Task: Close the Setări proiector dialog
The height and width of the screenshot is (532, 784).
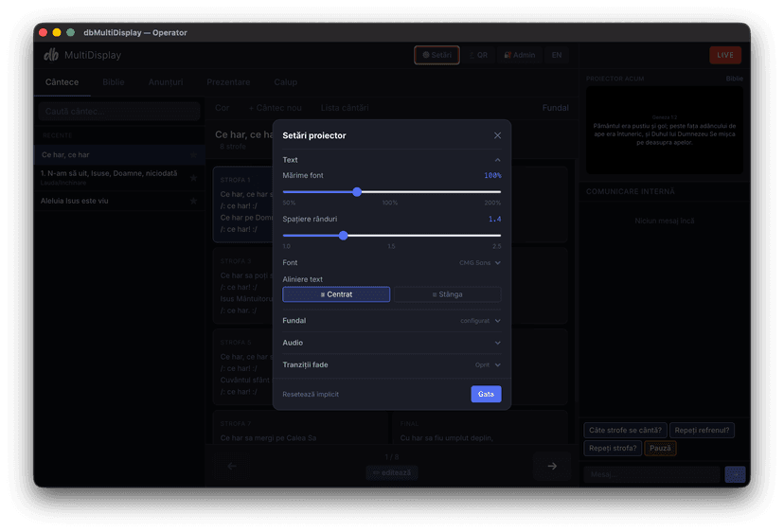Action: [x=497, y=135]
